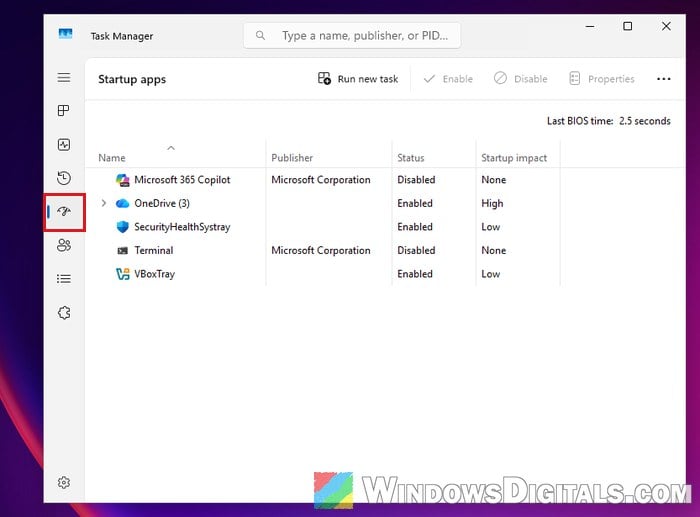Click Enabled status of VBoxTray row
700x517 pixels.
point(415,274)
